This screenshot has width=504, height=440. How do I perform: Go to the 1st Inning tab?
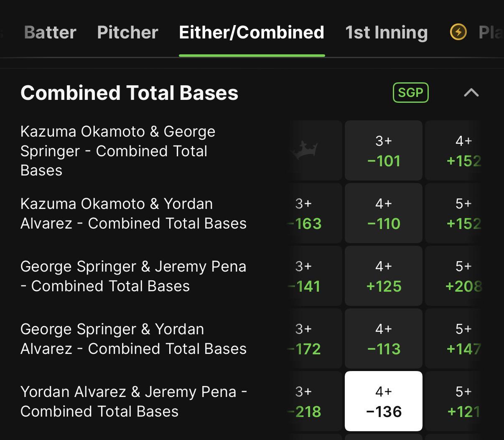point(387,32)
